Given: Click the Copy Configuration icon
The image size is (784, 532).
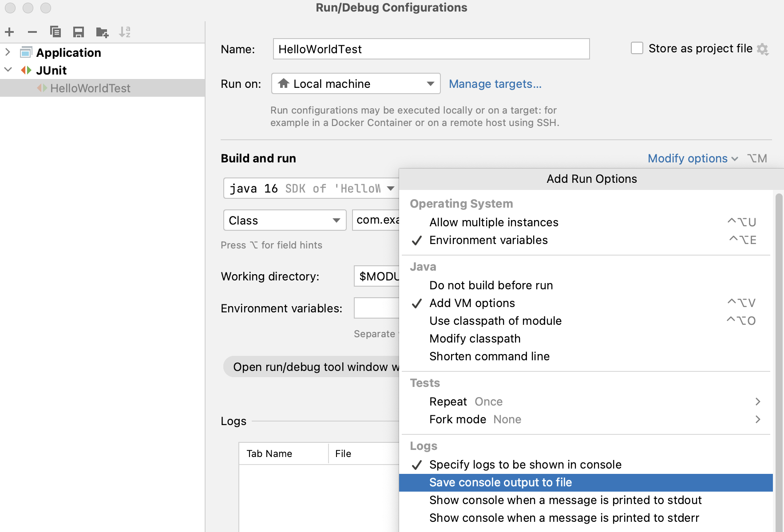Looking at the screenshot, I should pos(55,32).
